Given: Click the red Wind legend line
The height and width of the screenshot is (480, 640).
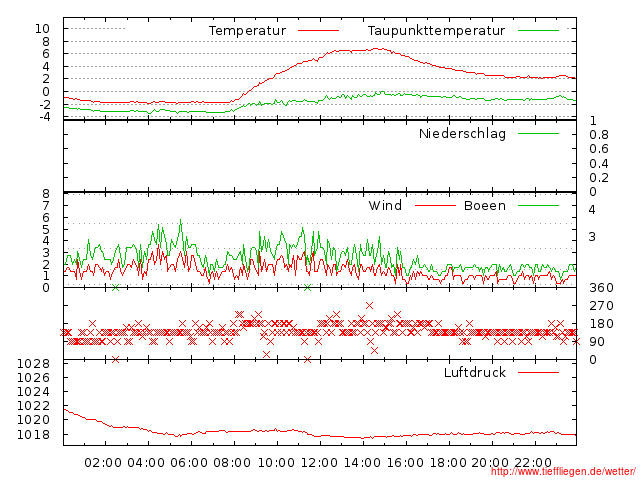Looking at the screenshot, I should pos(435,205).
